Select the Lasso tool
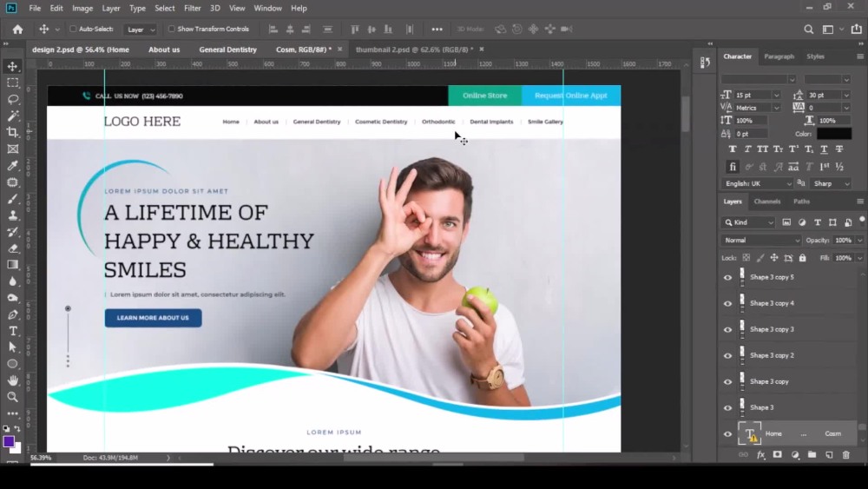This screenshot has width=868, height=489. tap(12, 100)
